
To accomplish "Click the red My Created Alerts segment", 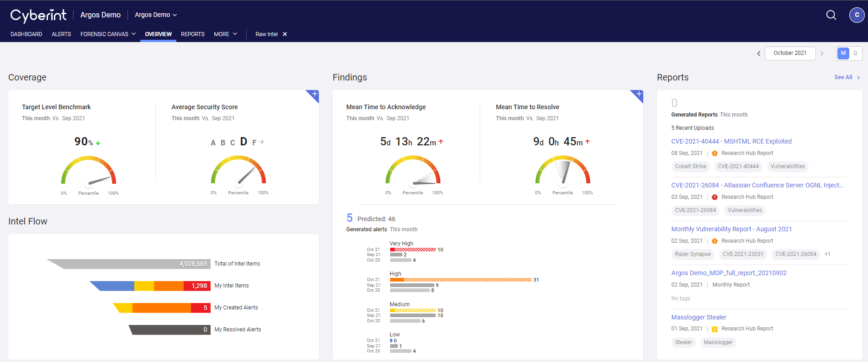I will 201,308.
